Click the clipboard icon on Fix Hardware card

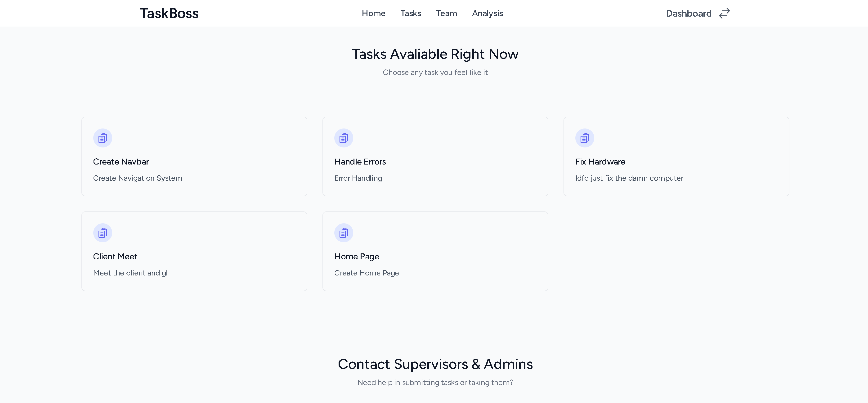(x=585, y=137)
